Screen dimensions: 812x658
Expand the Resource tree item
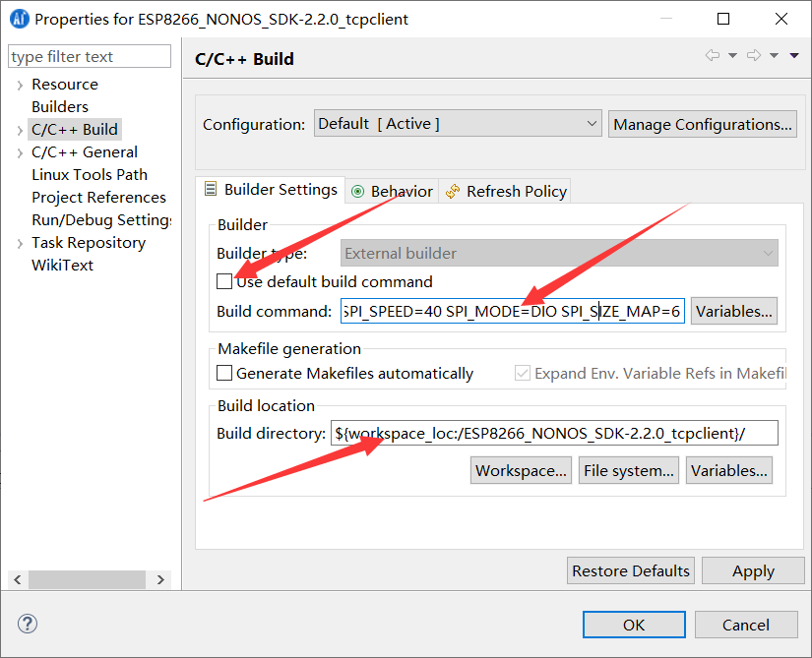pyautogui.click(x=22, y=84)
